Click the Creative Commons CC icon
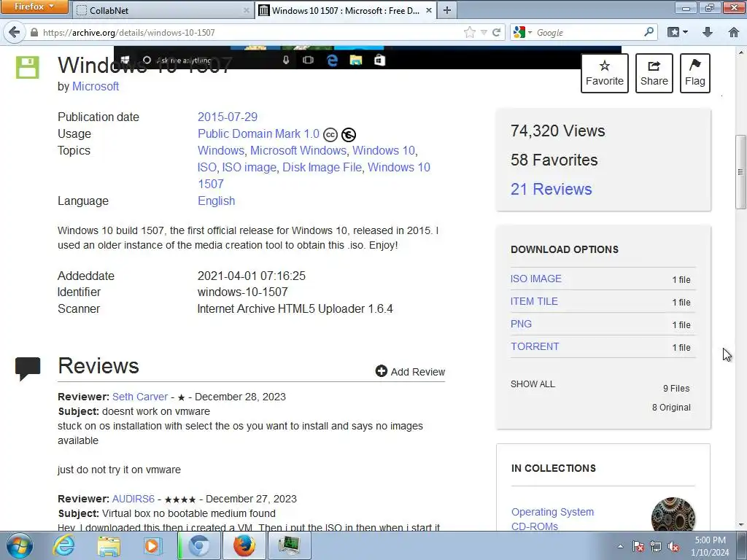 330,135
